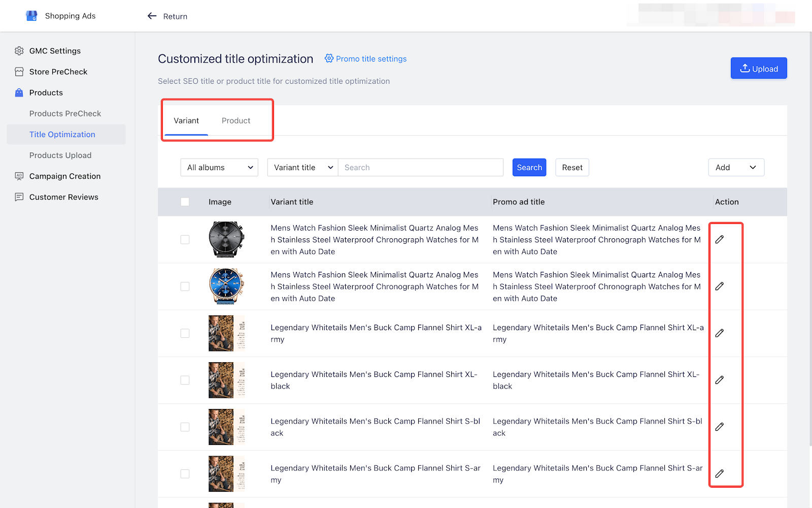Open Flannel Shirt S-army thumbnail image
Screen dimensions: 812x508
click(x=227, y=473)
